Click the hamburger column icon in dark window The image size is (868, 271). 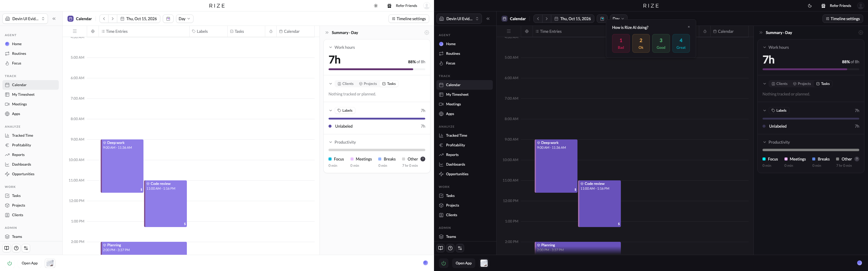pyautogui.click(x=509, y=31)
